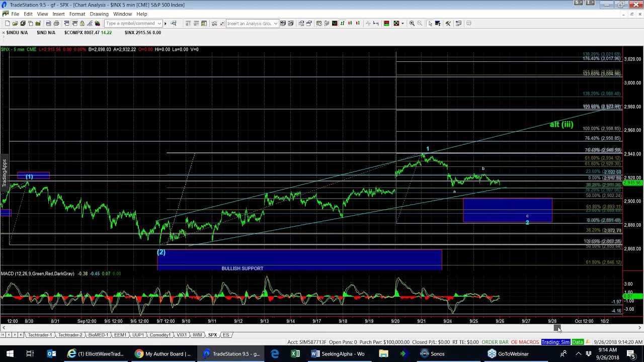
Task: Click the increase bar spacing icon
Action: [376, 23]
